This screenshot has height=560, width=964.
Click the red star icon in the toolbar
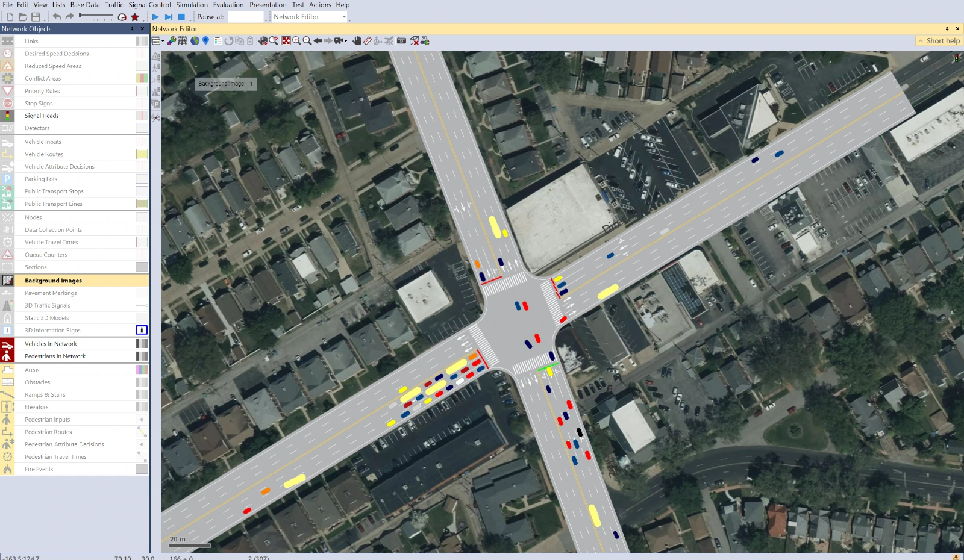point(135,17)
